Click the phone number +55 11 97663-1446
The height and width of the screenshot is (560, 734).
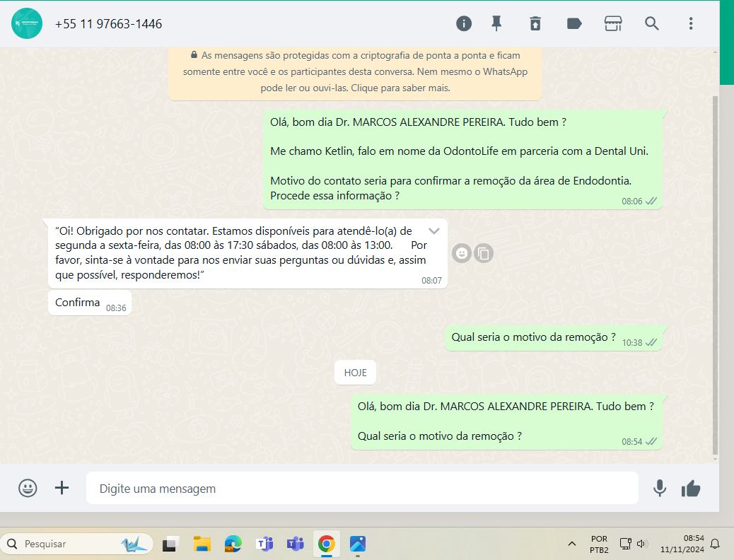[x=108, y=24]
